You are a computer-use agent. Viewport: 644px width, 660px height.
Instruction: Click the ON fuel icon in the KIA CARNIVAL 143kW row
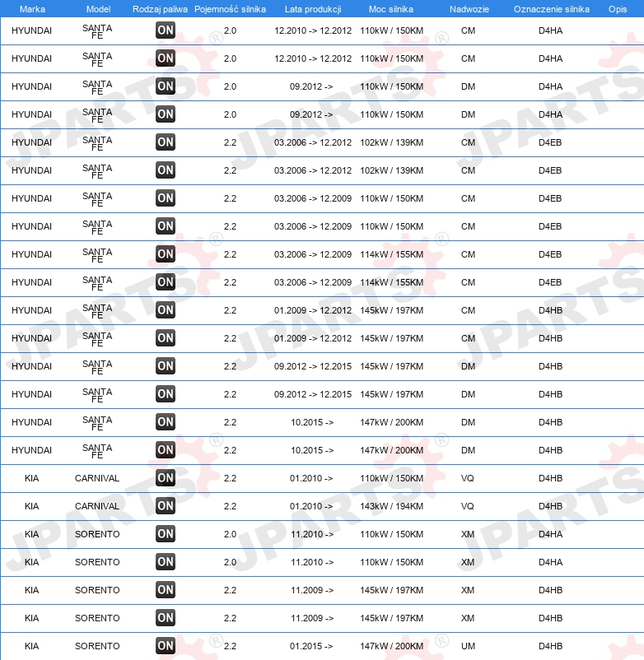pyautogui.click(x=165, y=505)
